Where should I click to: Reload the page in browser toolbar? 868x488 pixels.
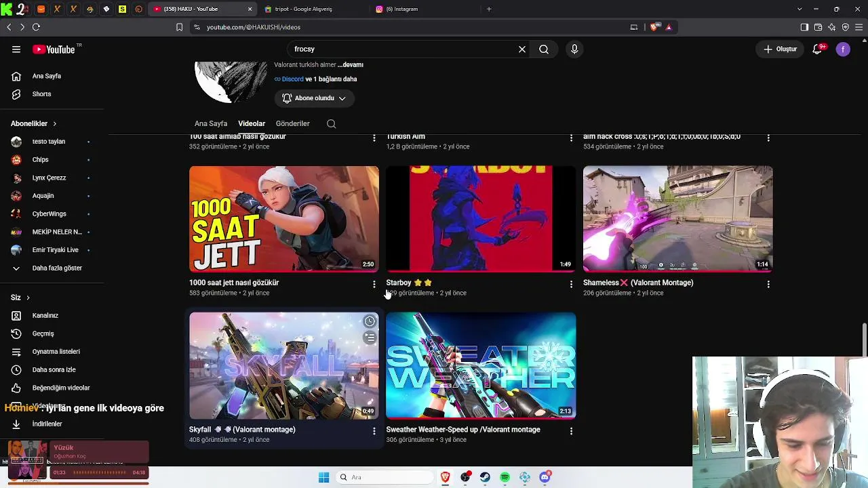[36, 27]
